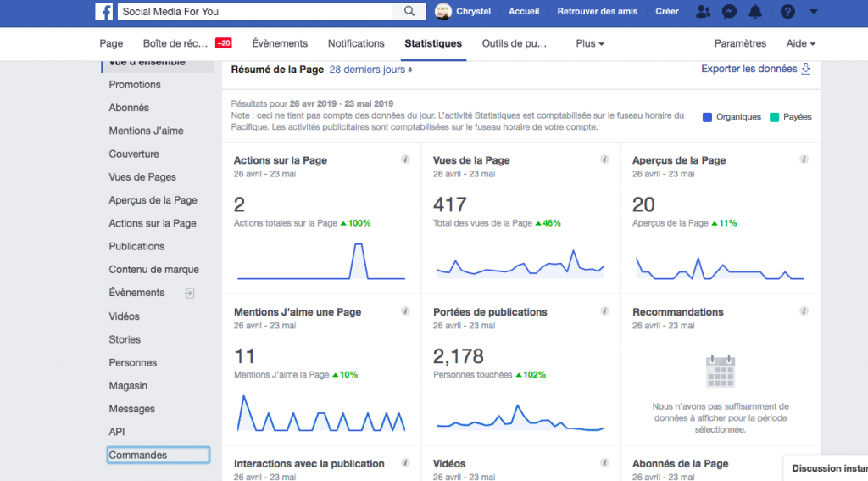Click the Payées green legend swatch
This screenshot has width=868, height=481.
click(775, 117)
